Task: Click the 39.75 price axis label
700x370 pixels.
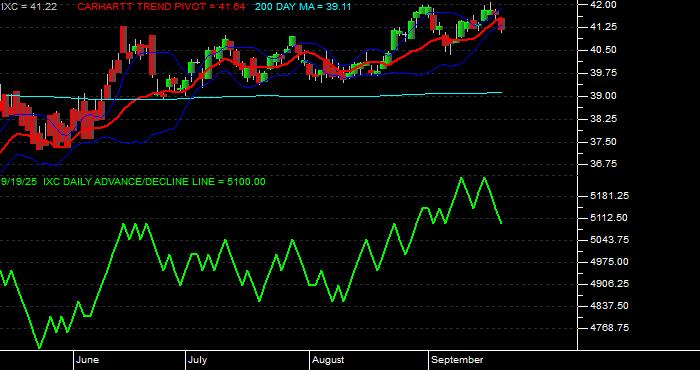Action: tap(603, 73)
